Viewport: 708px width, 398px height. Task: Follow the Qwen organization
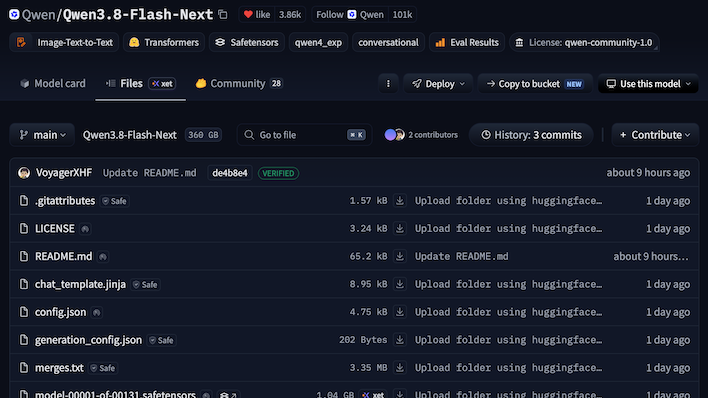pyautogui.click(x=350, y=14)
